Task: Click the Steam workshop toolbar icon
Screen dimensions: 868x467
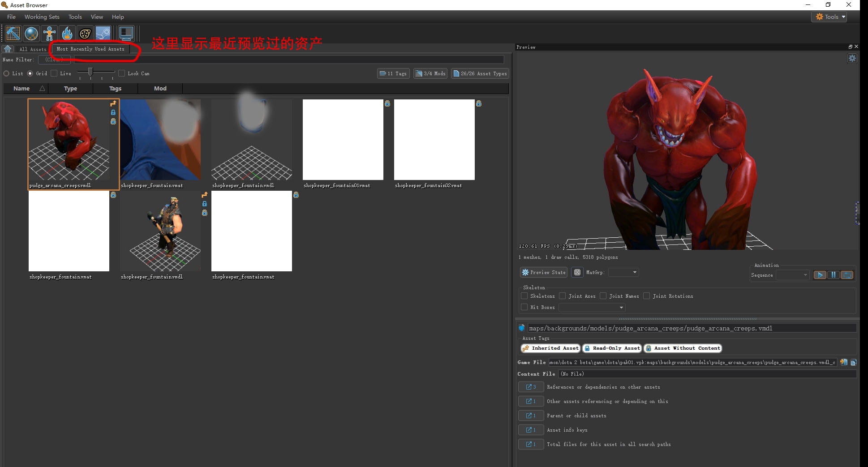Action: [103, 33]
